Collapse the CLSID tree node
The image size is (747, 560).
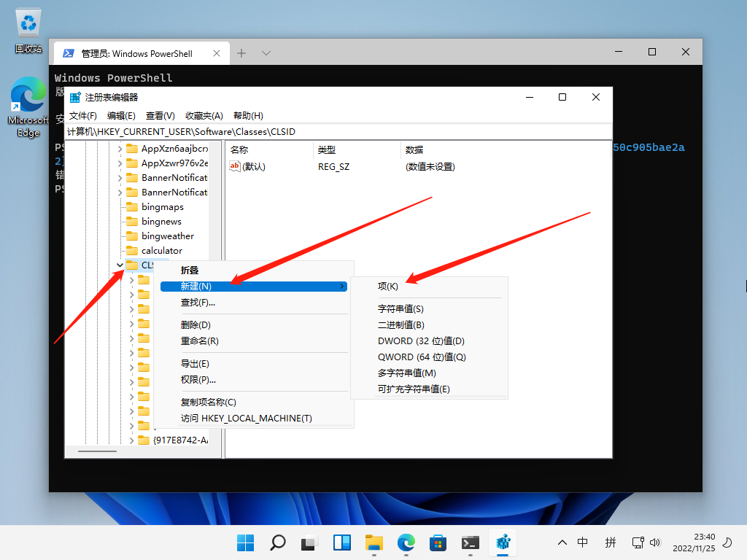coord(120,265)
